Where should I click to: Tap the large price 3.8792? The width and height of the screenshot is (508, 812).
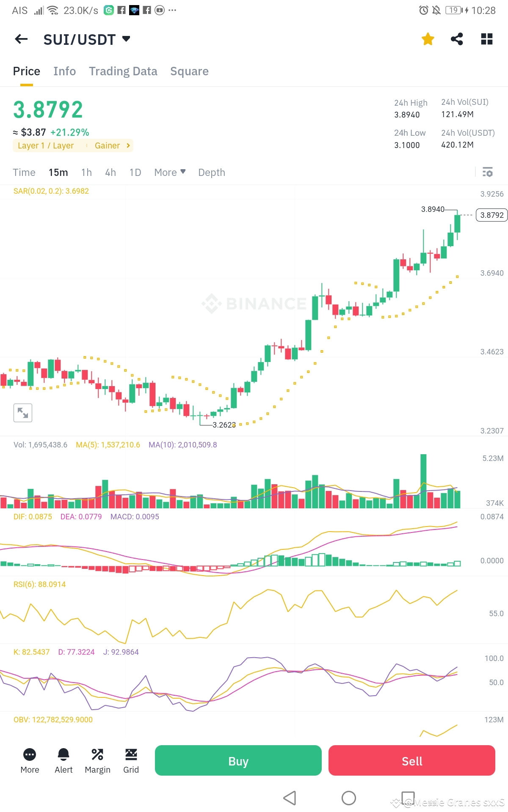[x=48, y=110]
